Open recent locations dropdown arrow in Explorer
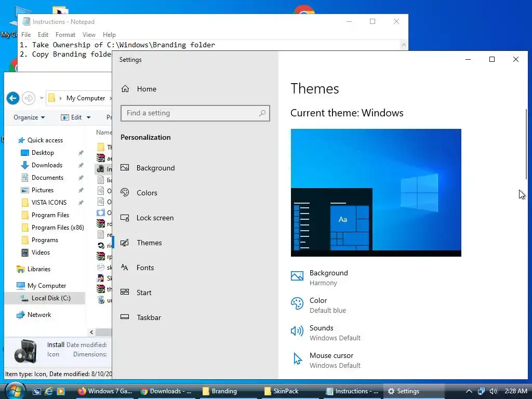This screenshot has height=399, width=532. [42, 98]
